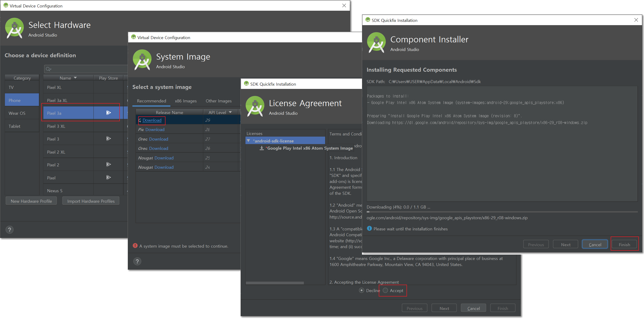
Task: Click Finish in the Component Installer dialog
Action: pyautogui.click(x=624, y=244)
